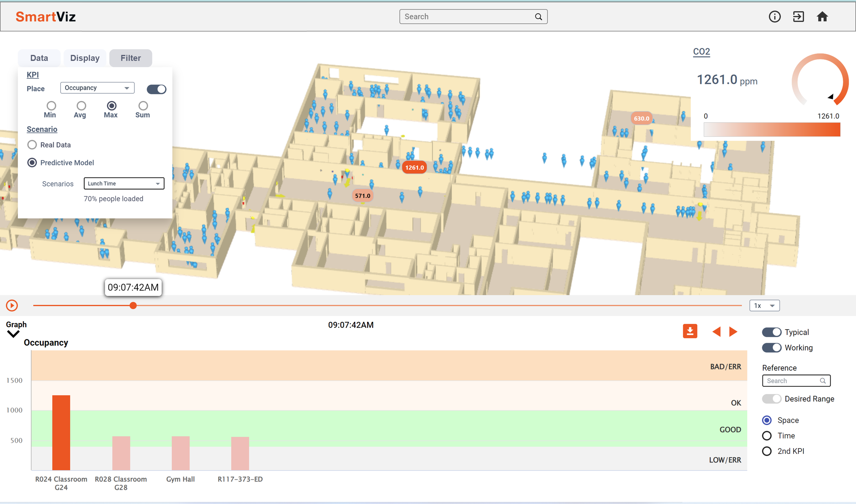Select the Max aggregation option

(111, 106)
